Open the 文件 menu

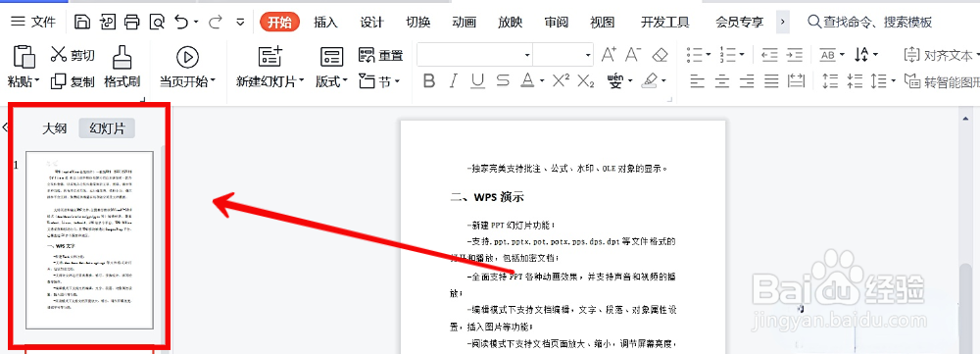pos(33,23)
